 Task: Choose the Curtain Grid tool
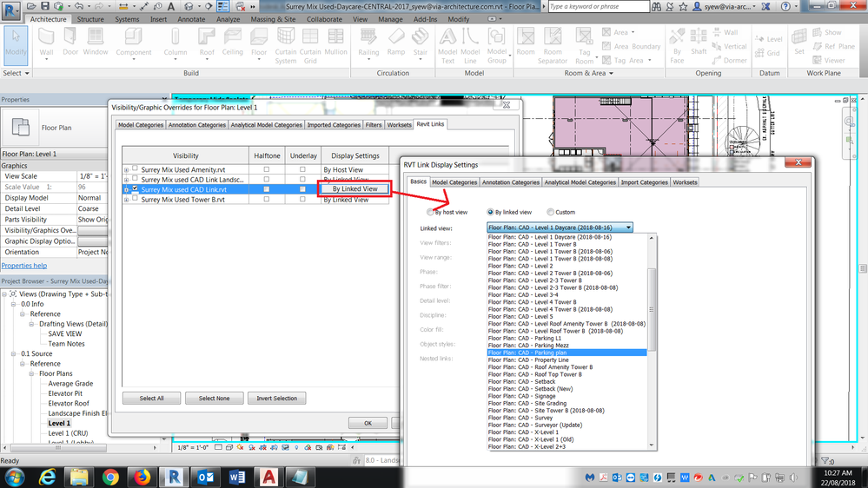[310, 45]
